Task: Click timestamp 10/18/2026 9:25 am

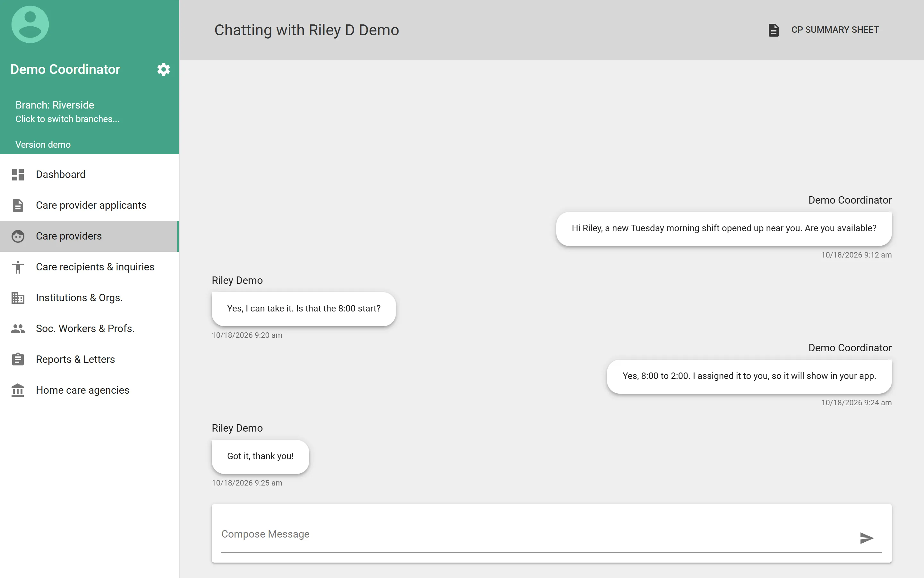Action: [247, 483]
